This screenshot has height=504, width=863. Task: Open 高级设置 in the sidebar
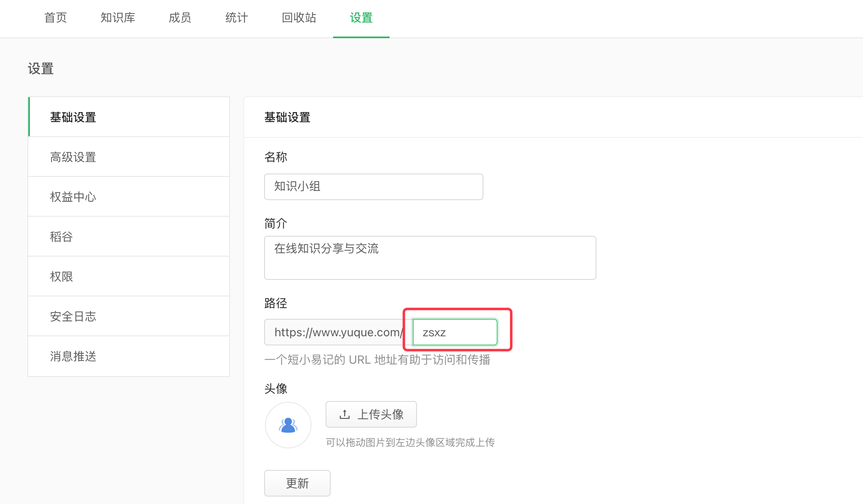click(x=129, y=157)
